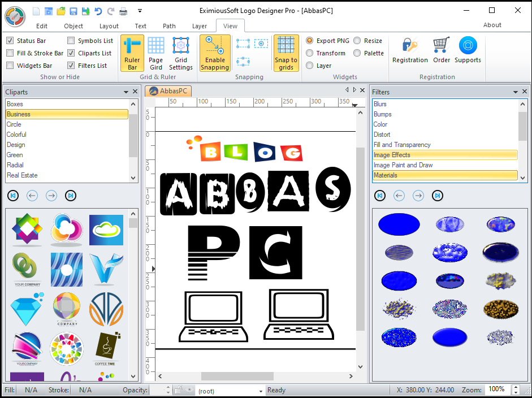Click the About link

(492, 25)
